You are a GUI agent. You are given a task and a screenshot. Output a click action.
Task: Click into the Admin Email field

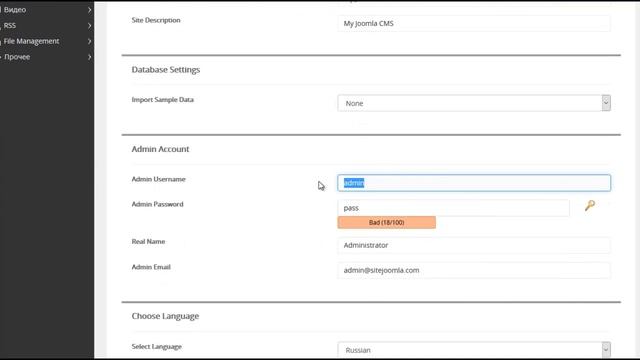pyautogui.click(x=474, y=270)
